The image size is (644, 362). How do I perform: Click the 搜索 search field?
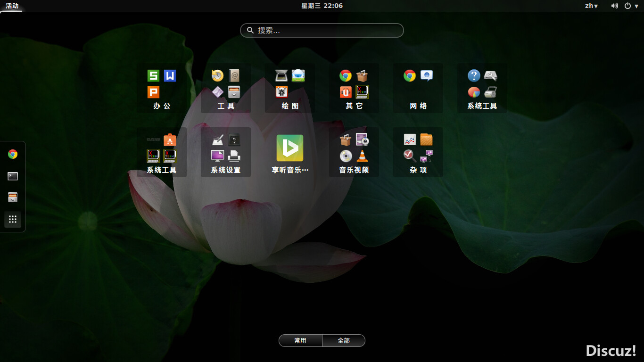(x=322, y=30)
